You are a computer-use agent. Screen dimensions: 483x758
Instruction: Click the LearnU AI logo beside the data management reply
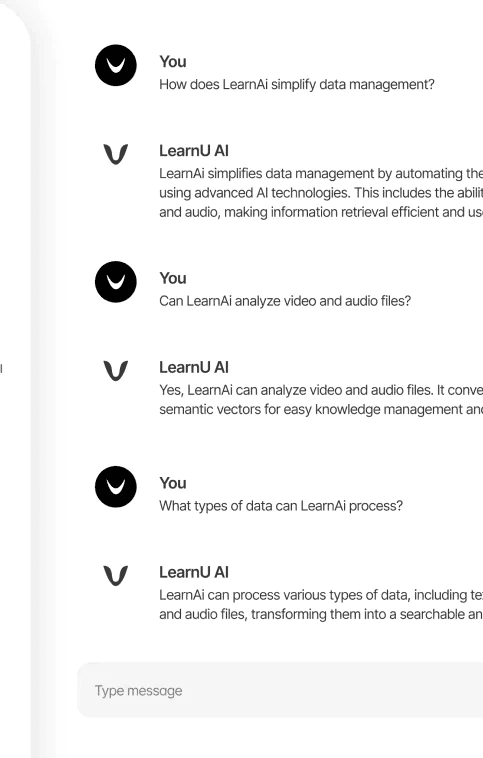click(116, 154)
